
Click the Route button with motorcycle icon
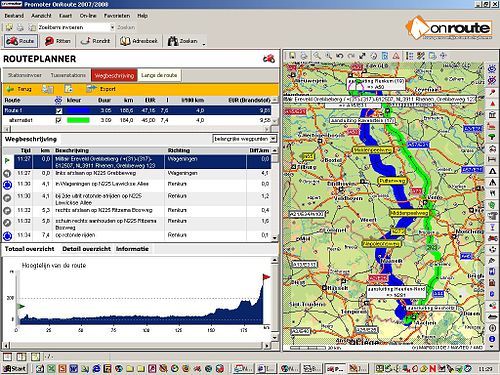20,41
